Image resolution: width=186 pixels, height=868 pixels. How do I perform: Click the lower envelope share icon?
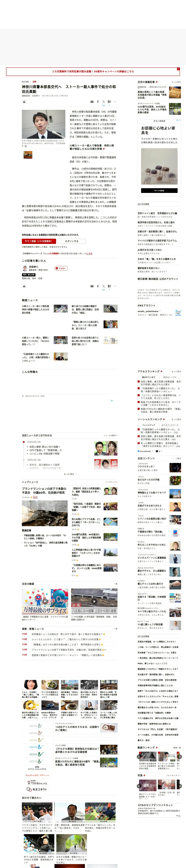click(92, 286)
